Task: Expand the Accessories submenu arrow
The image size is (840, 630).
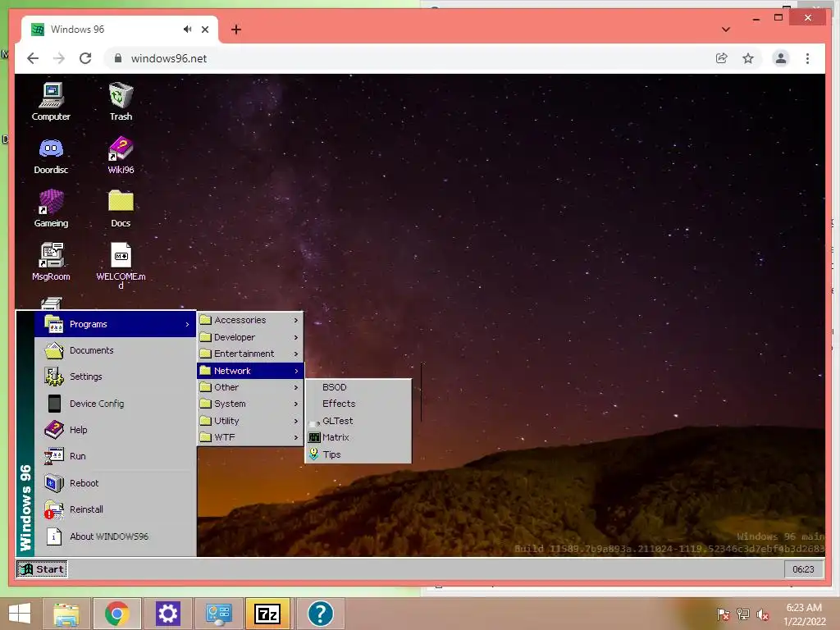Action: click(295, 321)
